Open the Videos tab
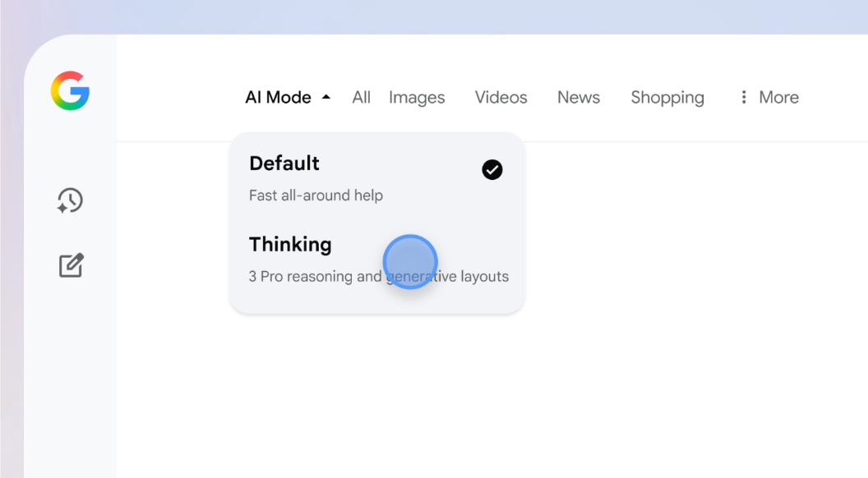868x478 pixels. [501, 97]
